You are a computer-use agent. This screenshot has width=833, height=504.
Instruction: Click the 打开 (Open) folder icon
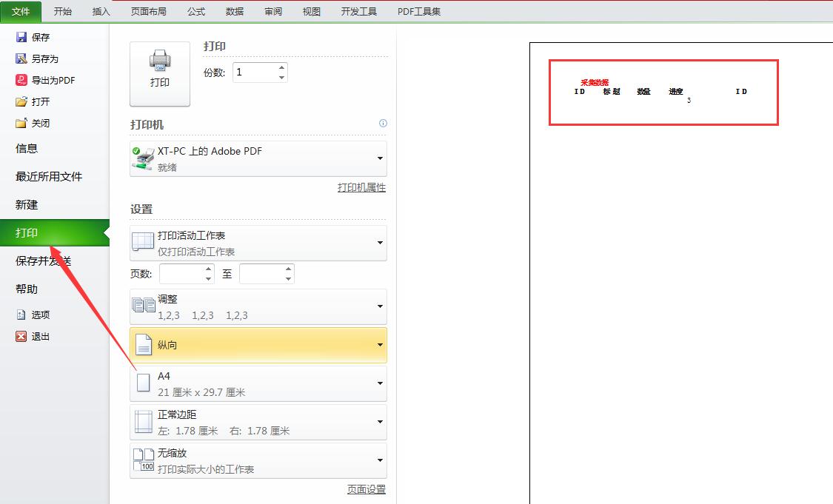coord(19,101)
